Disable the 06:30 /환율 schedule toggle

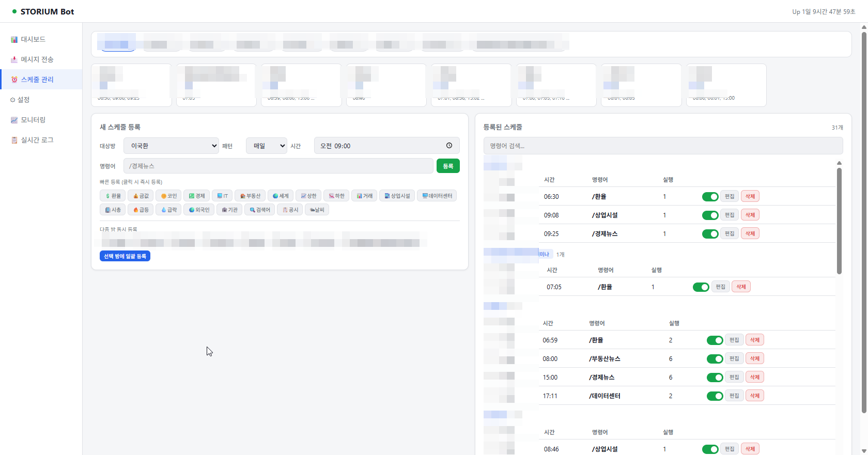click(710, 197)
